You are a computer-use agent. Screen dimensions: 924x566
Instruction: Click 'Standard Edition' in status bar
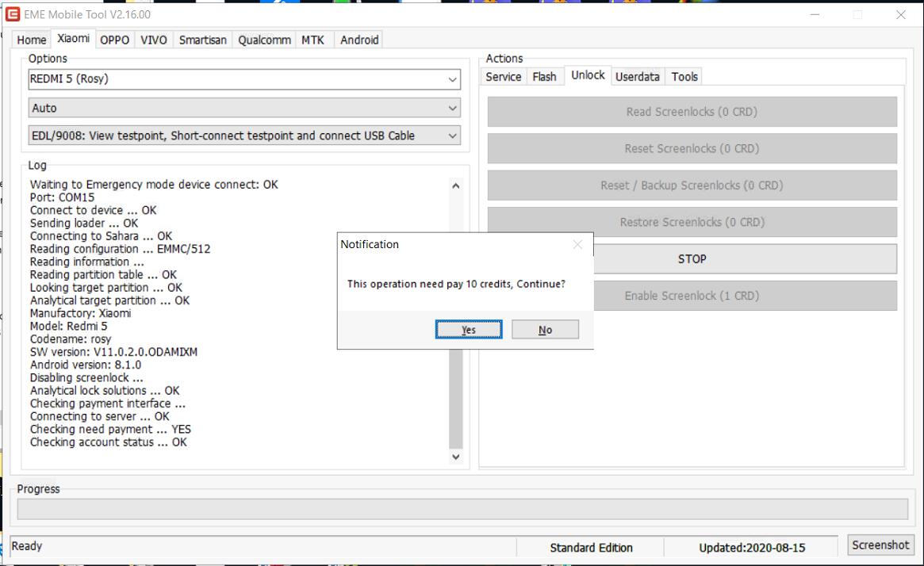(591, 548)
